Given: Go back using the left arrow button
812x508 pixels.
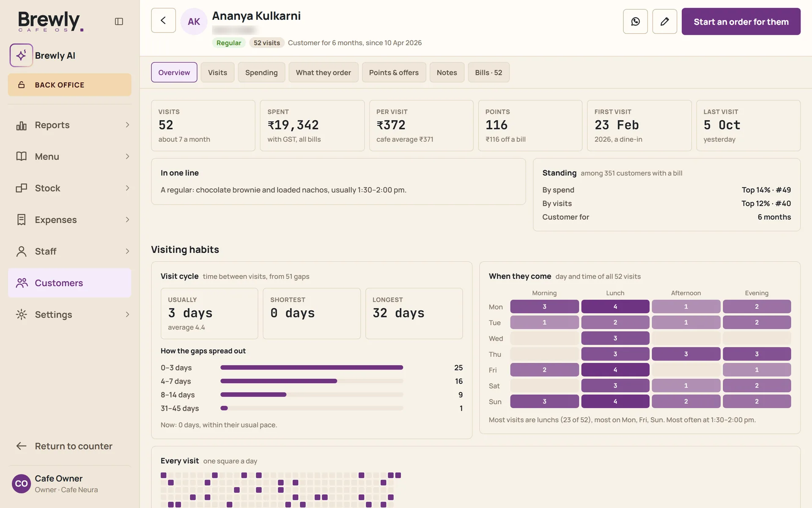Looking at the screenshot, I should click(163, 20).
